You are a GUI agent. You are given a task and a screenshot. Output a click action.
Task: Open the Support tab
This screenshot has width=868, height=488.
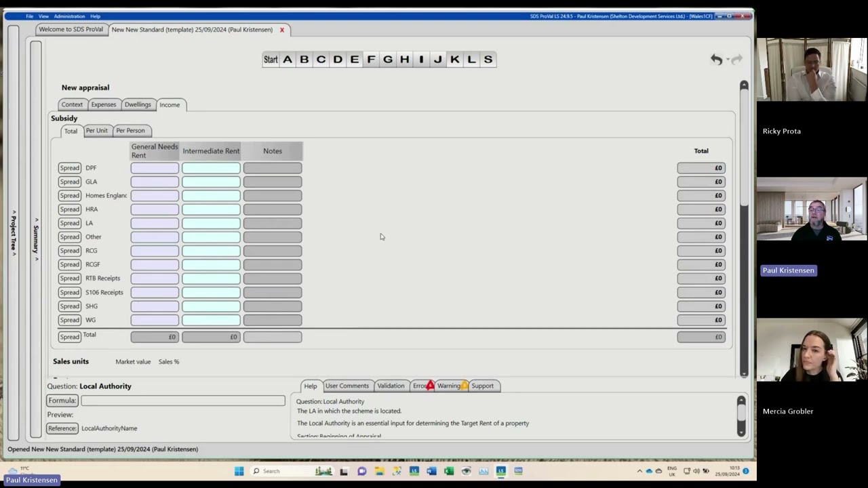tap(483, 386)
